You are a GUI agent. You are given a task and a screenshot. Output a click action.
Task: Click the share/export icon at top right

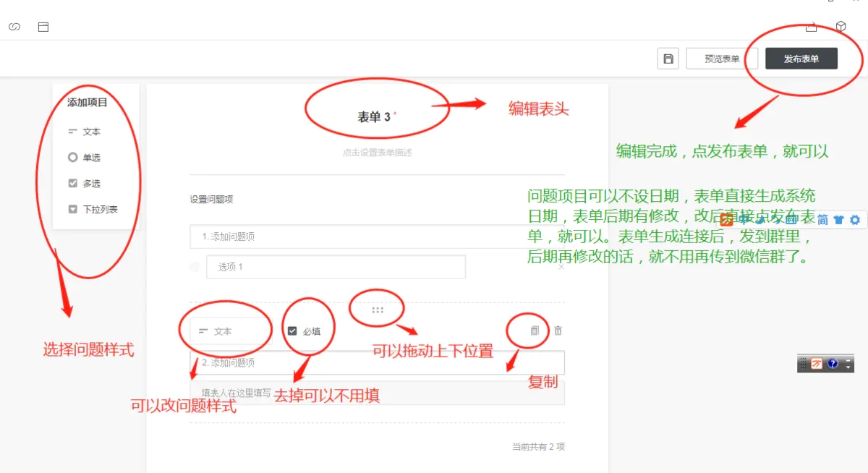(811, 25)
